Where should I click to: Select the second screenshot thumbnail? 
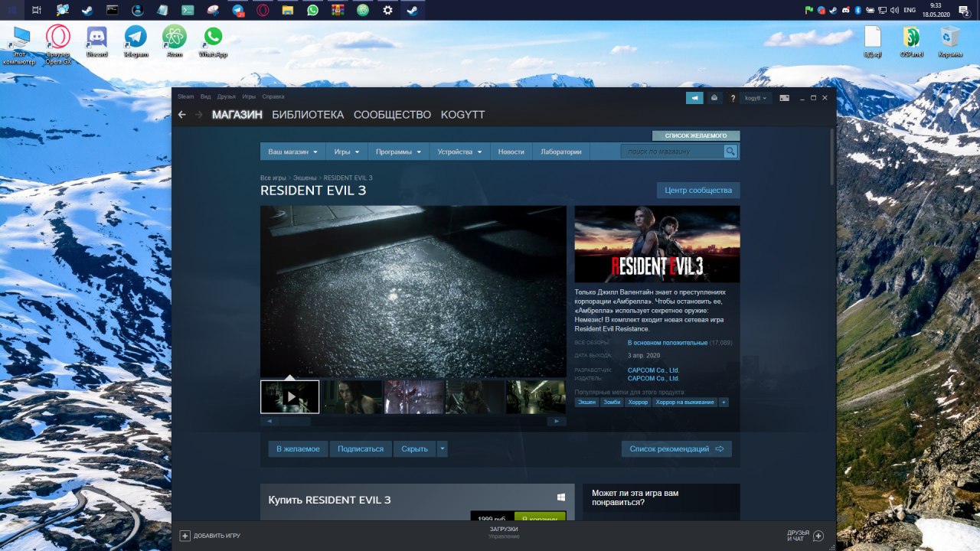click(352, 397)
